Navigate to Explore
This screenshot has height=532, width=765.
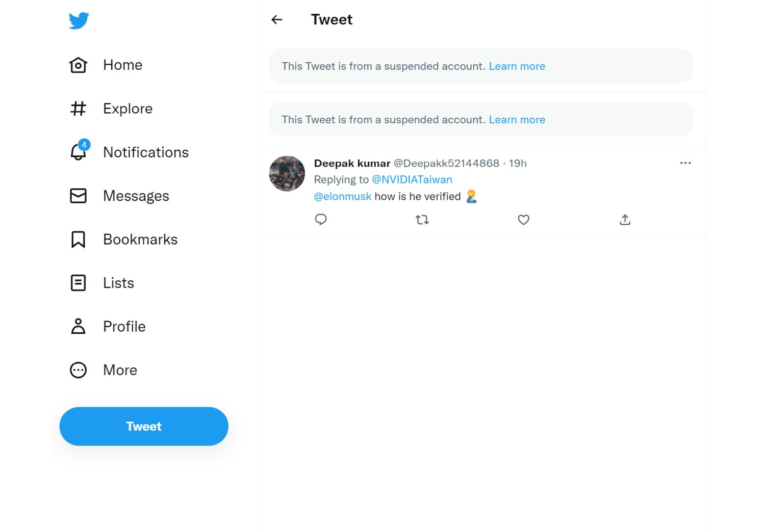pyautogui.click(x=127, y=109)
